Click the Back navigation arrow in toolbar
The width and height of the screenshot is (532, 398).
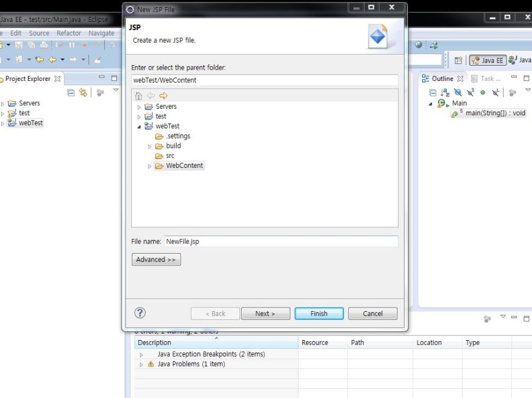[52, 60]
